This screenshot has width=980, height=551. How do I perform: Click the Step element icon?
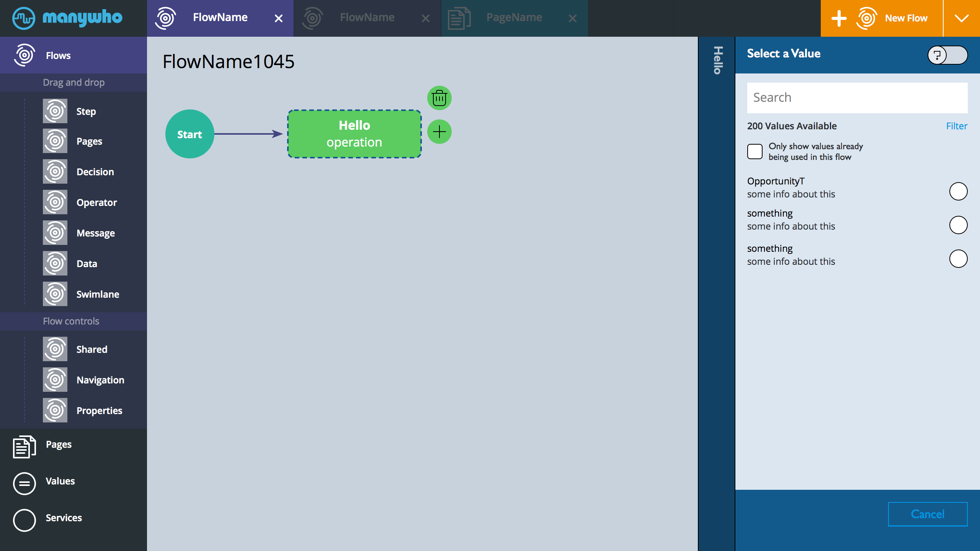[55, 111]
